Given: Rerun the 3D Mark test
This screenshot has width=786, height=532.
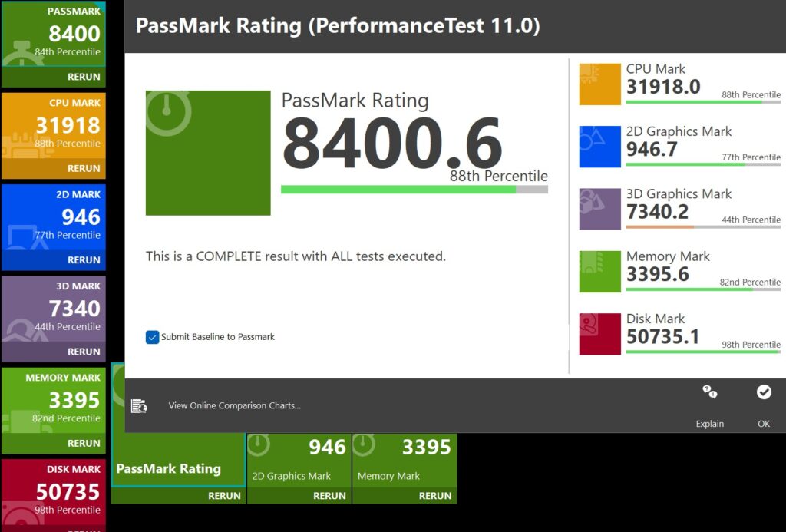Looking at the screenshot, I should tap(84, 352).
